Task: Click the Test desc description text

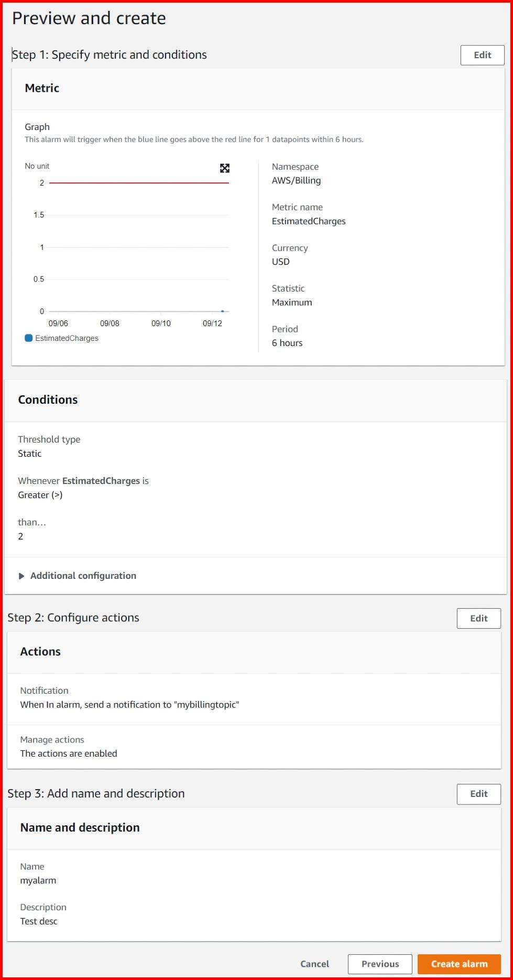Action: click(x=39, y=921)
